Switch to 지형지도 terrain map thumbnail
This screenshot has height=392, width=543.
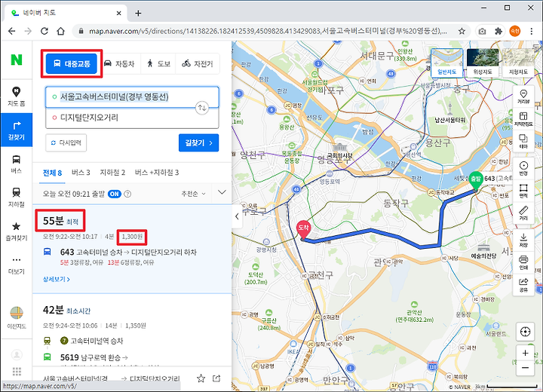pos(518,63)
